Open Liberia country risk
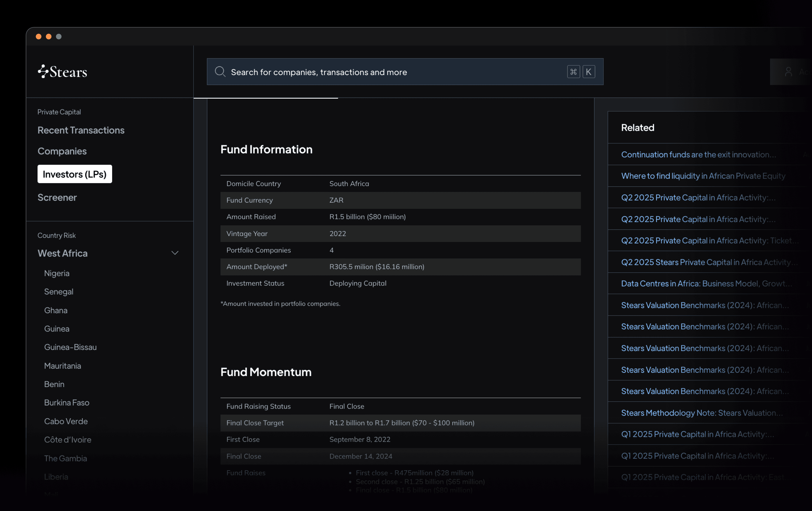 [56, 477]
